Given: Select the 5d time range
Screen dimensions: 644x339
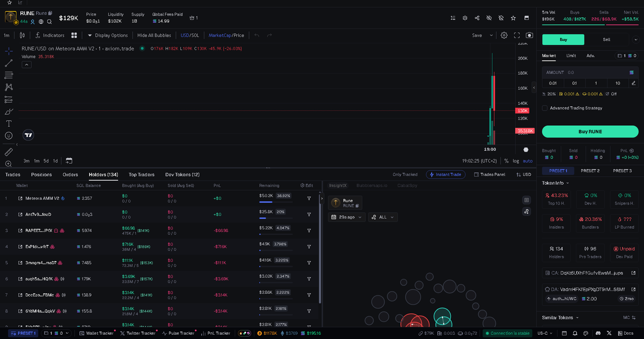Looking at the screenshot, I should tap(46, 161).
